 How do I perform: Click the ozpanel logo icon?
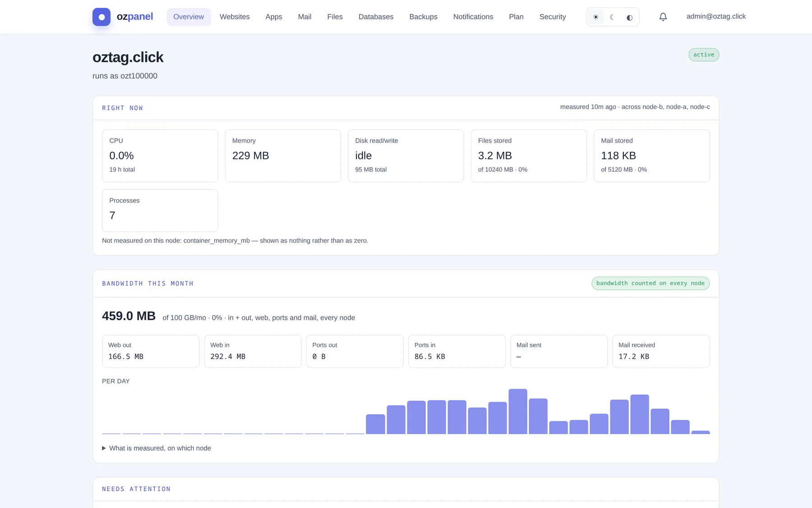click(101, 17)
